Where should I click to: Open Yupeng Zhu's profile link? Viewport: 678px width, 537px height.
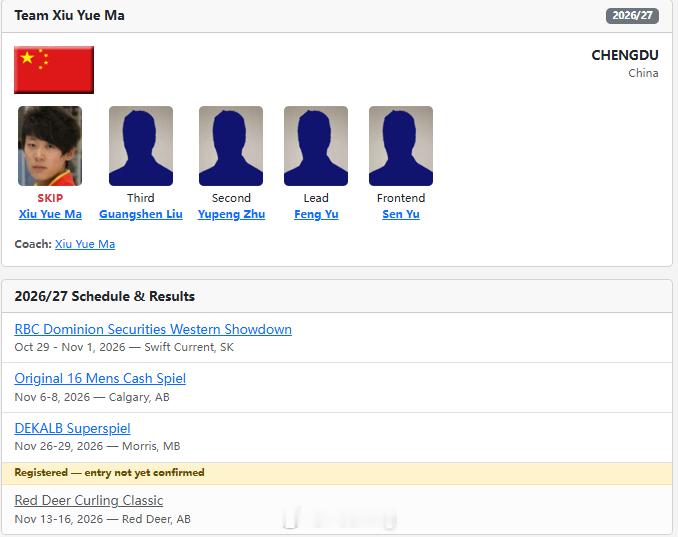(231, 214)
